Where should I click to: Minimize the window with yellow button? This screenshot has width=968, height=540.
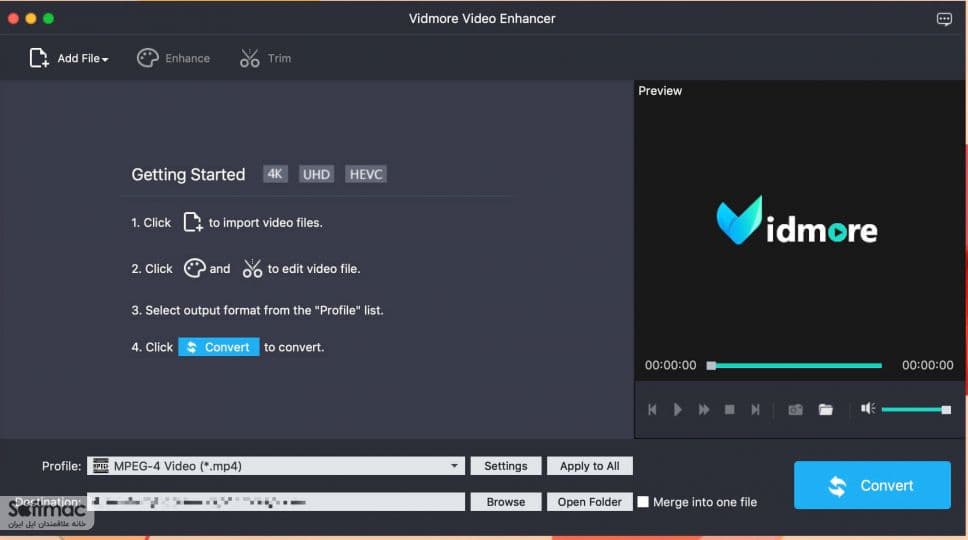click(31, 19)
